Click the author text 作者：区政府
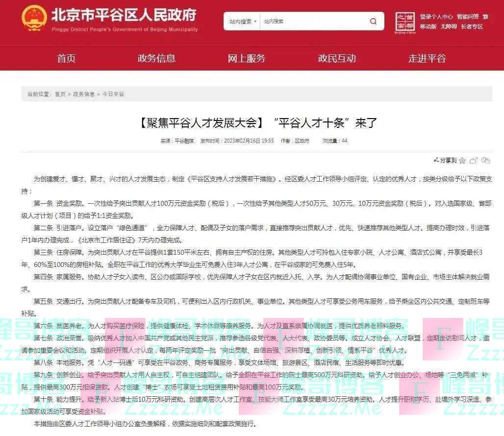This screenshot has height=436, width=504. click(295, 141)
